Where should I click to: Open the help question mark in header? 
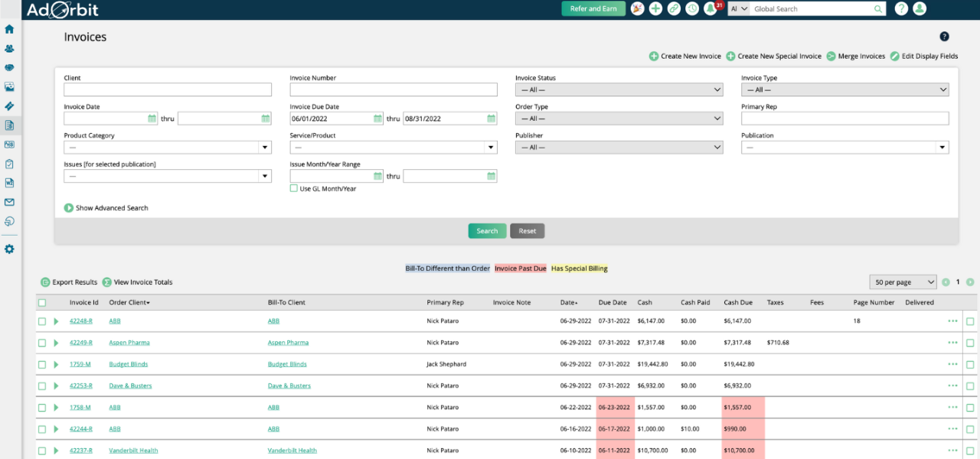click(x=901, y=8)
